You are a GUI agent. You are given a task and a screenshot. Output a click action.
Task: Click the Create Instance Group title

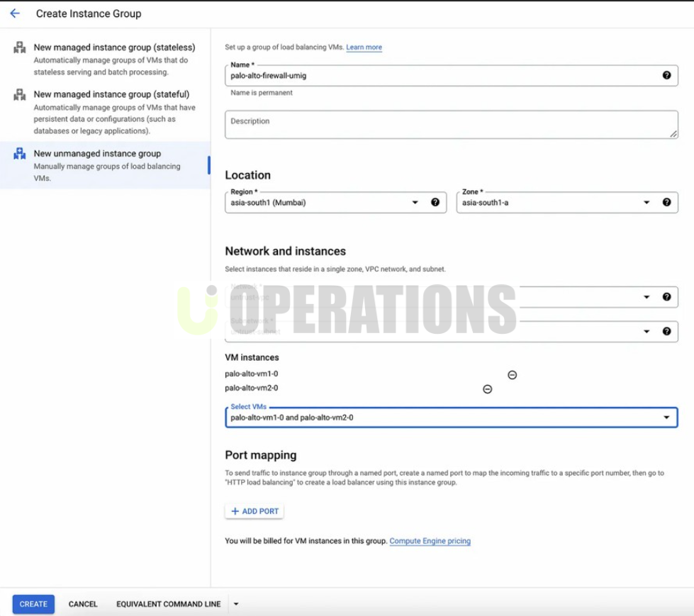coord(89,13)
